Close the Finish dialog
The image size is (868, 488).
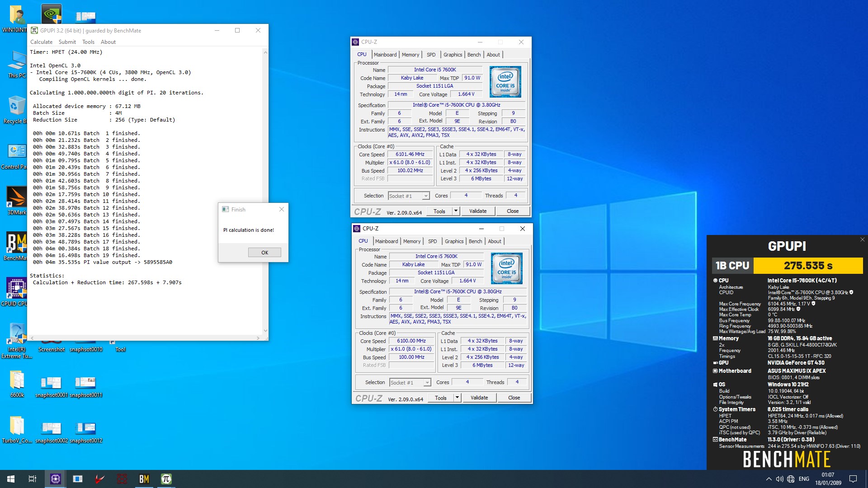pos(282,209)
